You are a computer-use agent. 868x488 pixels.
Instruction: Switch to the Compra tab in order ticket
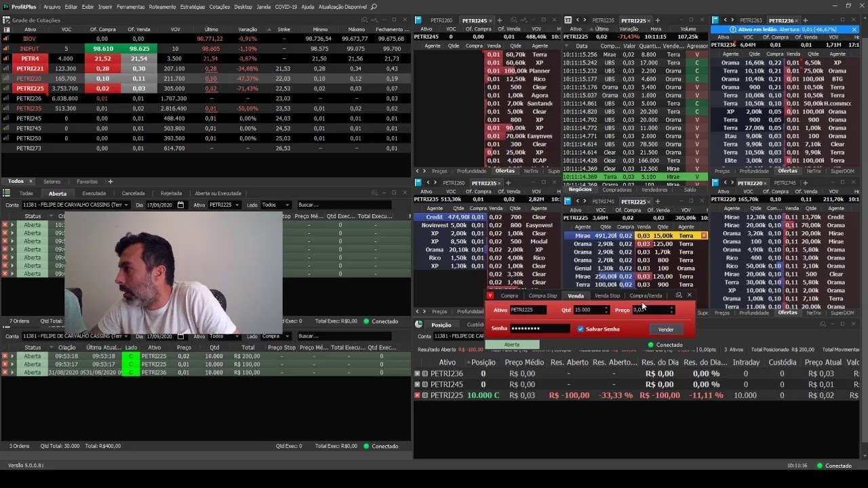click(x=509, y=296)
